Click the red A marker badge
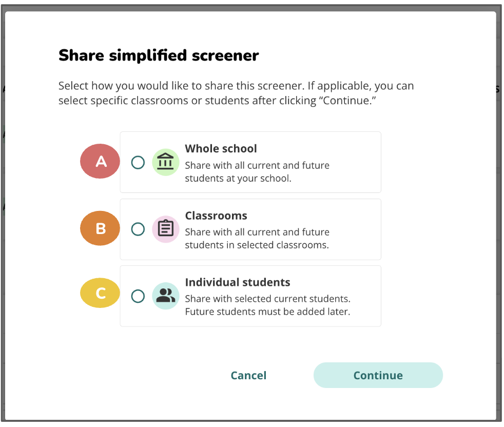 [x=101, y=162]
